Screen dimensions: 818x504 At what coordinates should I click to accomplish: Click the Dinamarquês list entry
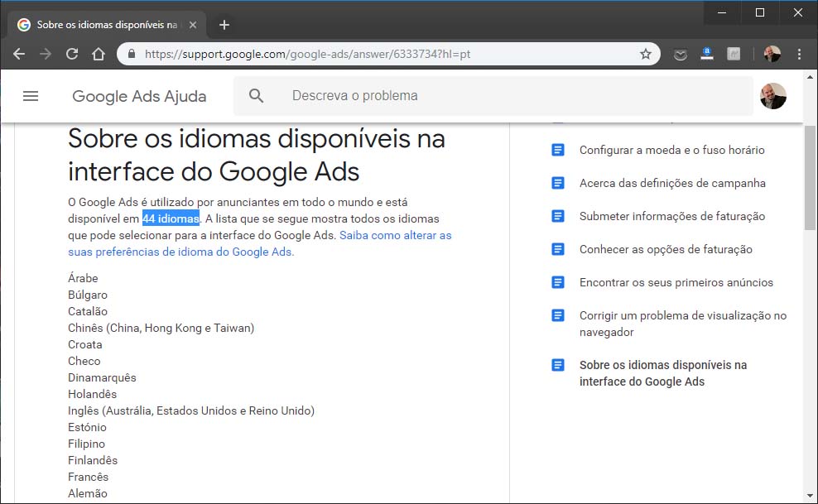point(102,377)
